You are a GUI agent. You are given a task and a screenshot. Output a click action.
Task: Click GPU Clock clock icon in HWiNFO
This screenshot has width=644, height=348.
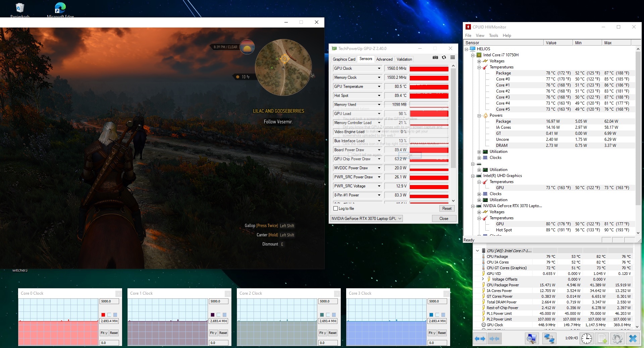click(483, 325)
